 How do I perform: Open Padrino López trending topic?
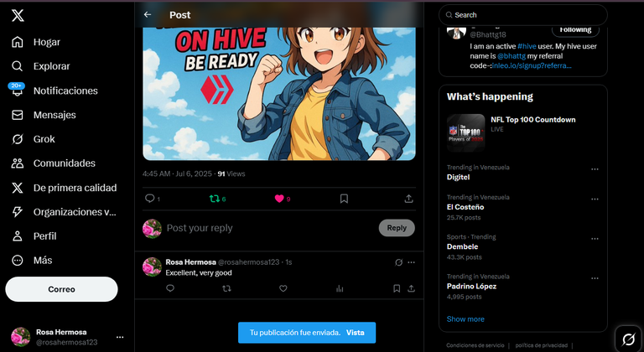(x=471, y=287)
